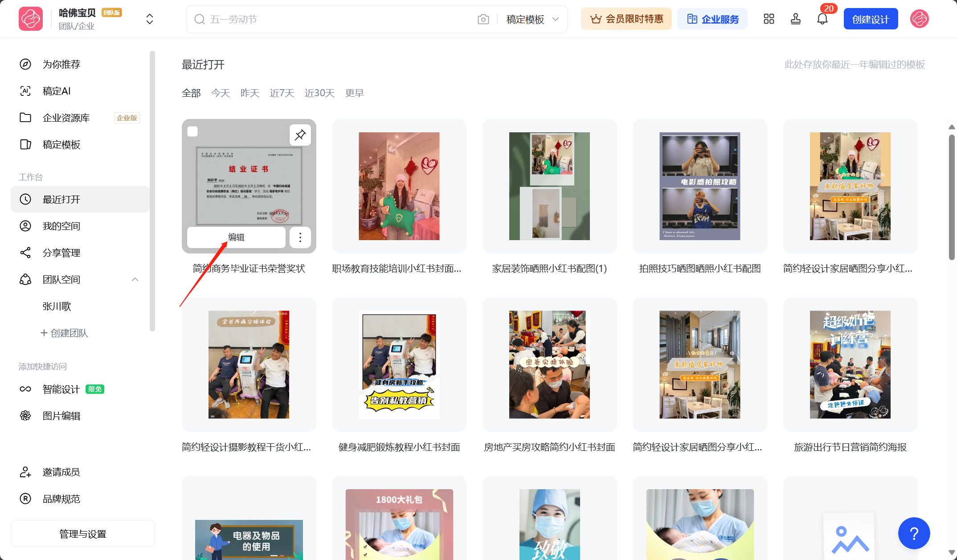
Task: Click the pin icon on 结业证书 card
Action: tap(300, 135)
